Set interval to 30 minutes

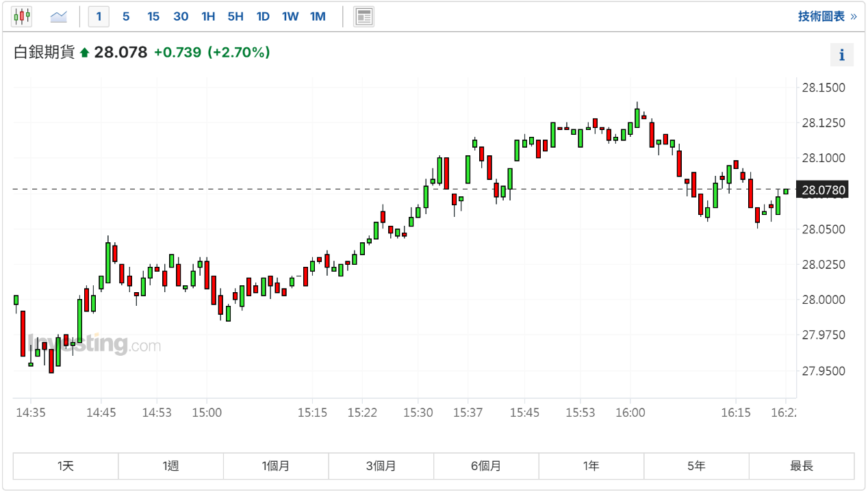[x=181, y=16]
